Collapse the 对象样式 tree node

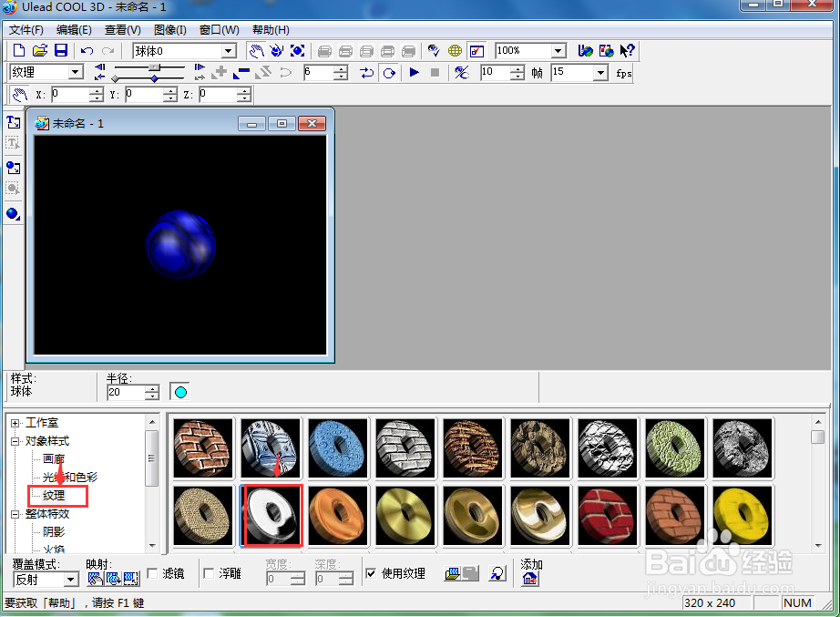(x=15, y=442)
